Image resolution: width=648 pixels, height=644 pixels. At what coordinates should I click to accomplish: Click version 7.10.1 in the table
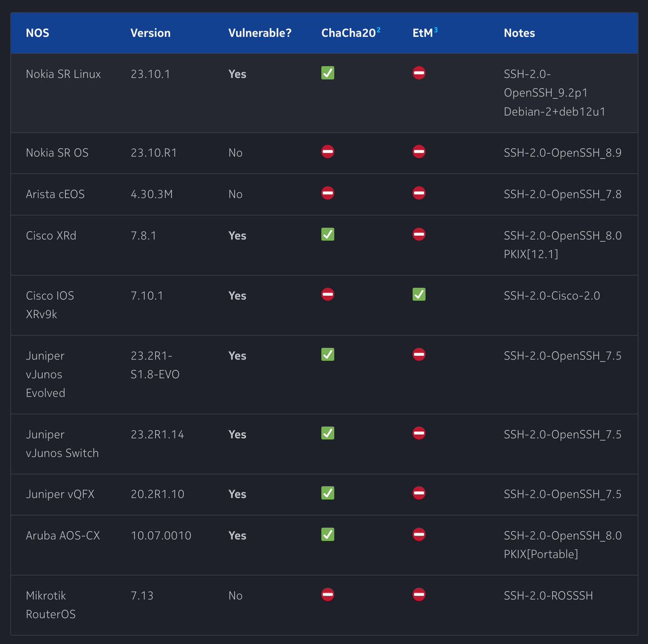pyautogui.click(x=146, y=296)
